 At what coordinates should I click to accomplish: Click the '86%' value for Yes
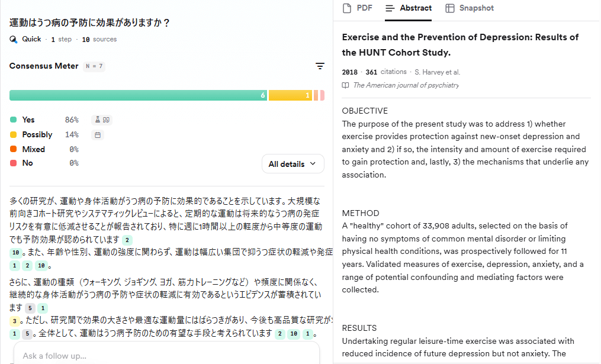tap(72, 120)
